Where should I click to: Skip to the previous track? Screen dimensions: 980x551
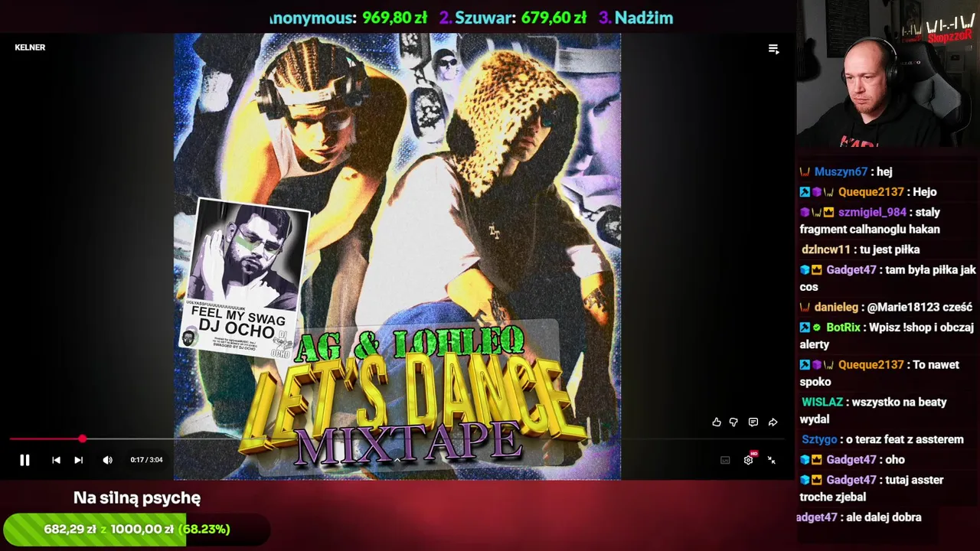click(56, 460)
